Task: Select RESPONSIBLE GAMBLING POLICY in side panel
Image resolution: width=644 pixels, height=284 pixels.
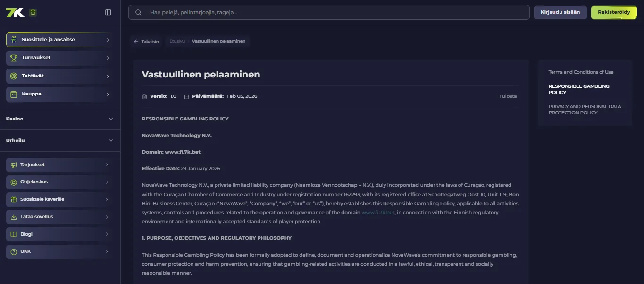Action: point(579,89)
